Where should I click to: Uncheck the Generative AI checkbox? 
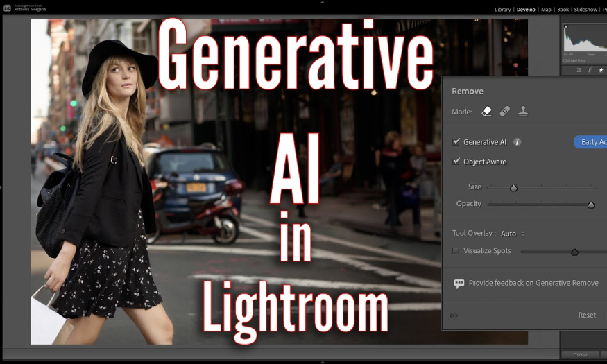click(456, 141)
